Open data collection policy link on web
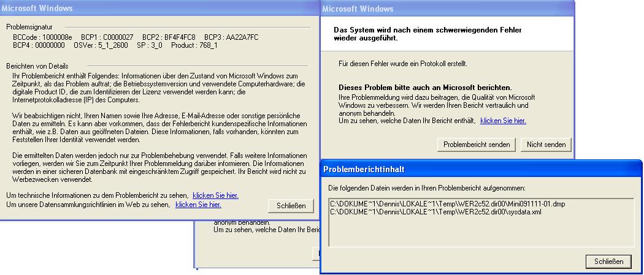644x275 pixels. (198, 205)
